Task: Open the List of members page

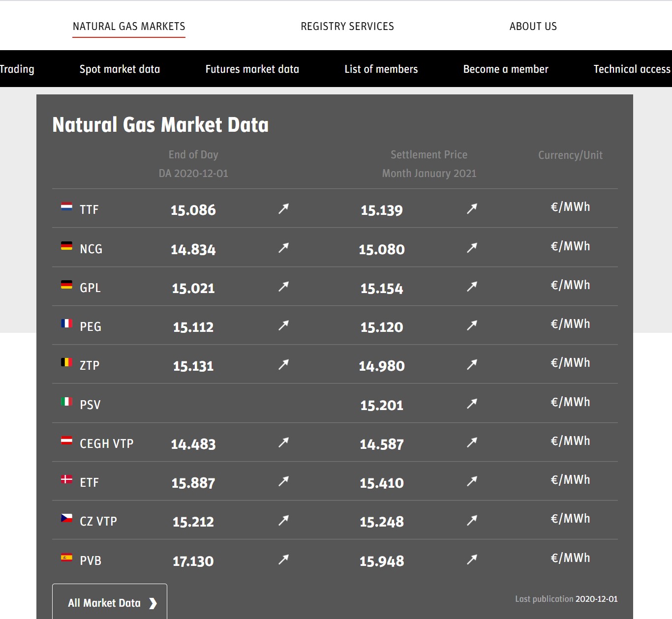Action: coord(381,69)
